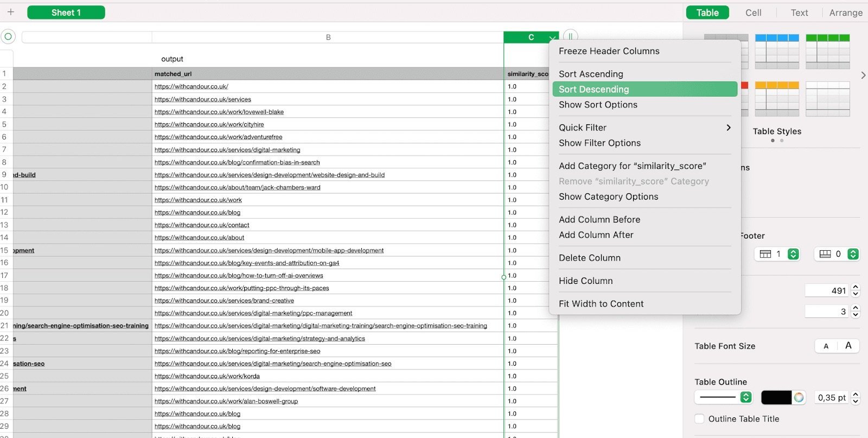Expand the Quick Filter submenu arrow
The width and height of the screenshot is (868, 438).
coord(729,128)
